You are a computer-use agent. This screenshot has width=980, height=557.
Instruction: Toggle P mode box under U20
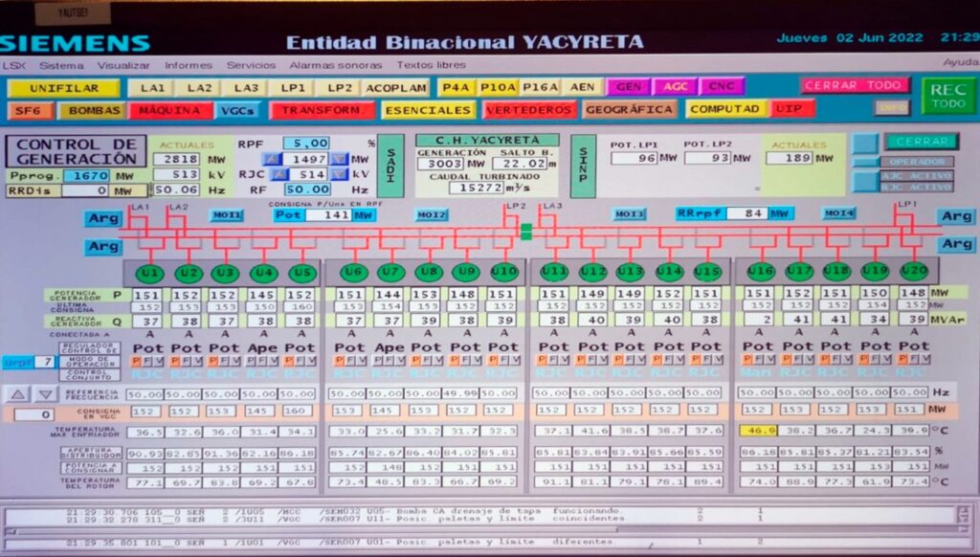(x=902, y=360)
